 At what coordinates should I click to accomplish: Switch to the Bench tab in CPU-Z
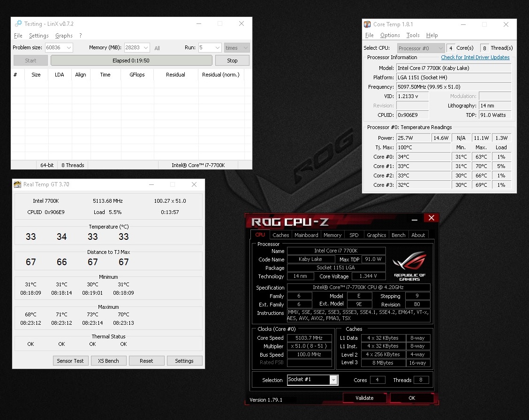click(399, 235)
